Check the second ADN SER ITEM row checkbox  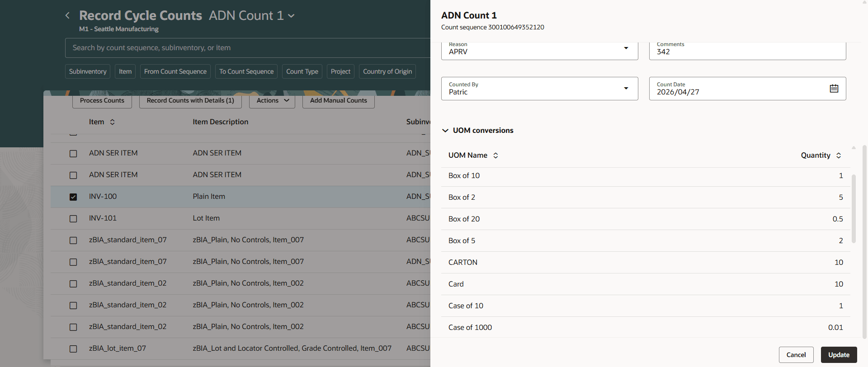[x=73, y=175]
